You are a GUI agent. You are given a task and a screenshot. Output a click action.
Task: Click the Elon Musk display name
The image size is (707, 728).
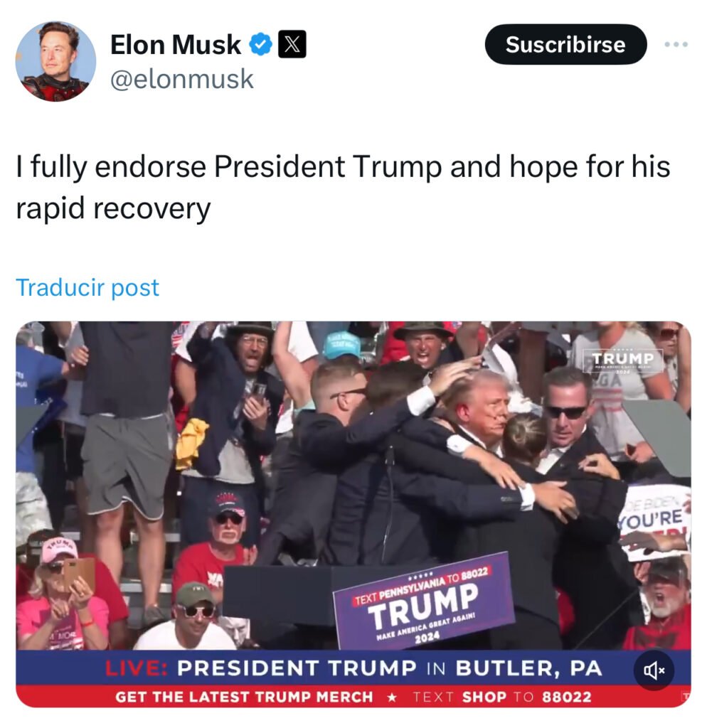point(176,45)
